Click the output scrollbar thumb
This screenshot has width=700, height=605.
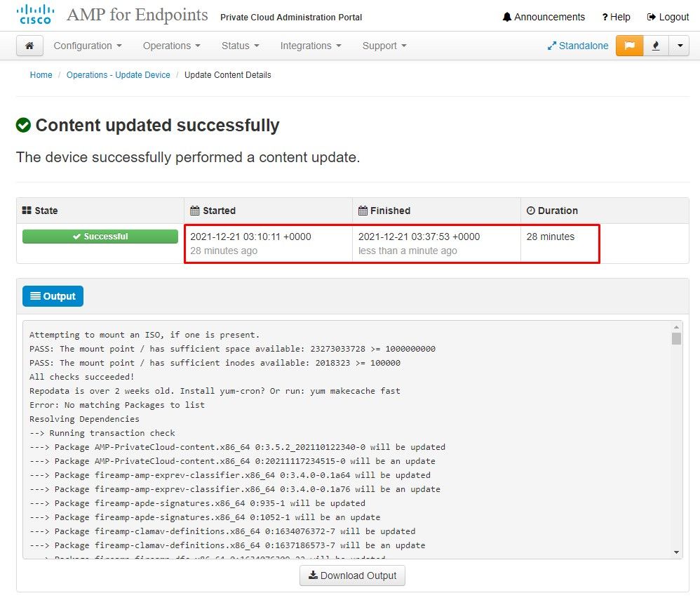click(x=676, y=339)
